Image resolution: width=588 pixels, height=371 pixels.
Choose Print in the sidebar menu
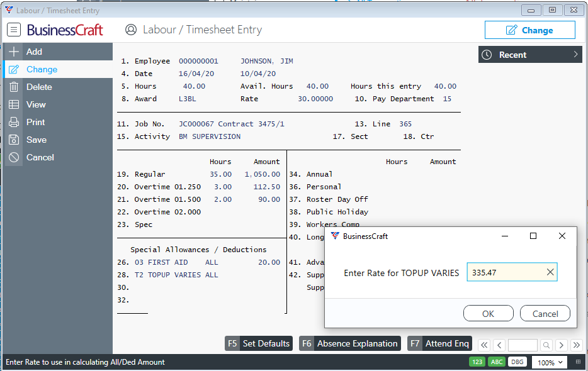[58, 122]
